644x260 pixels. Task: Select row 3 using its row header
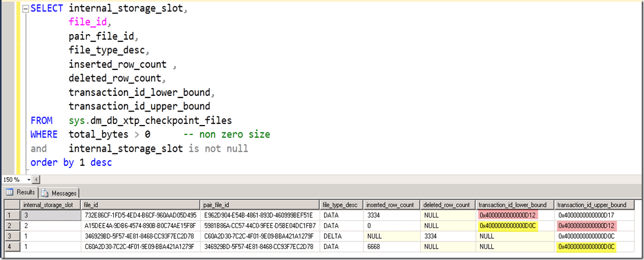pyautogui.click(x=11, y=236)
